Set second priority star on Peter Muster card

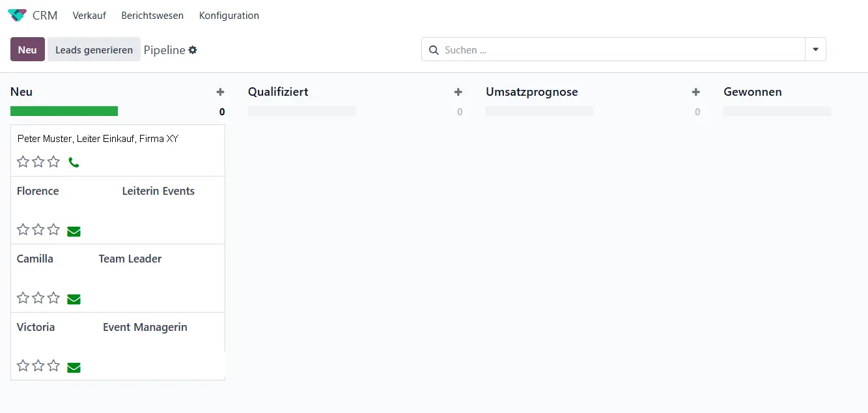[38, 162]
